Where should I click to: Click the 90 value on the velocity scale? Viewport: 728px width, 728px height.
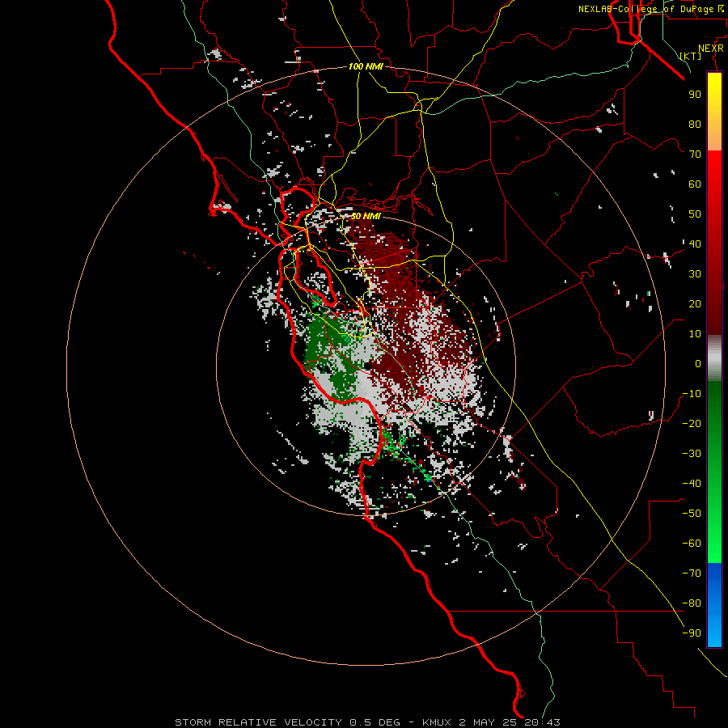click(695, 95)
